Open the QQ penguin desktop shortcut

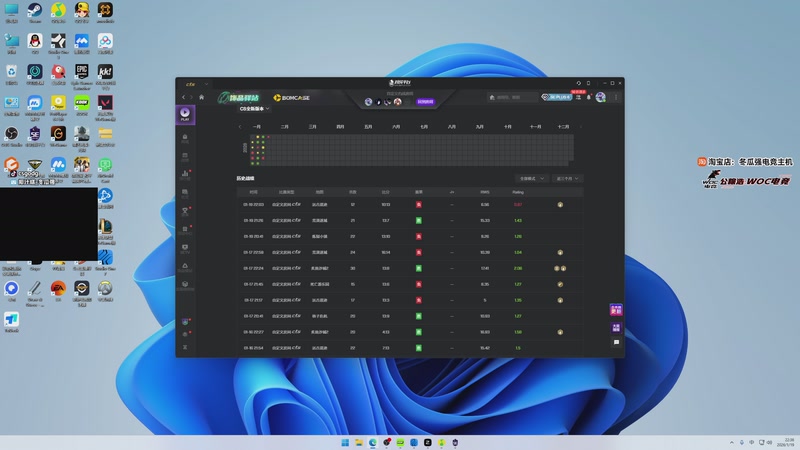(x=35, y=43)
